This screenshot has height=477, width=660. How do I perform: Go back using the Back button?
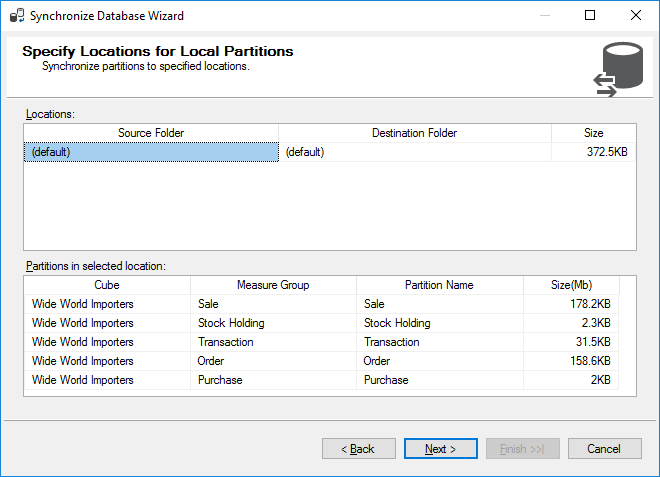(x=358, y=449)
